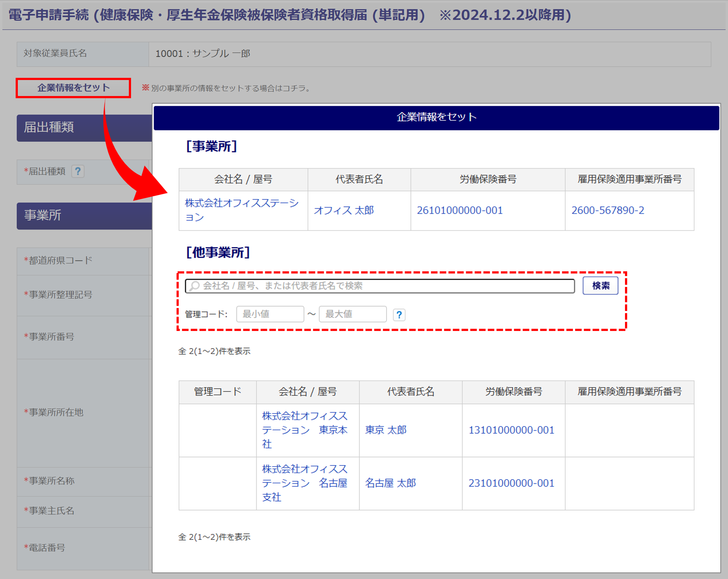Click representative 名古屋 太郎 link
728x579 pixels.
[x=391, y=483]
